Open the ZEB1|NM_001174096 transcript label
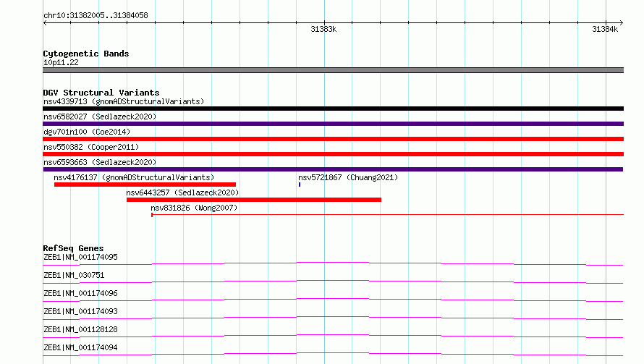This screenshot has height=364, width=644. (80, 293)
